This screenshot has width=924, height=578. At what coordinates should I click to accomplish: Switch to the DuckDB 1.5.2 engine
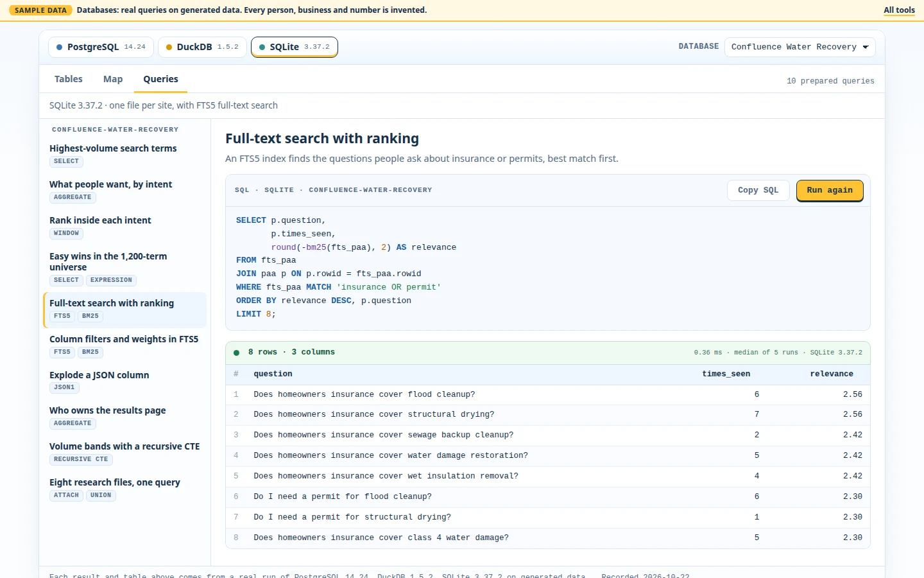[x=202, y=47]
